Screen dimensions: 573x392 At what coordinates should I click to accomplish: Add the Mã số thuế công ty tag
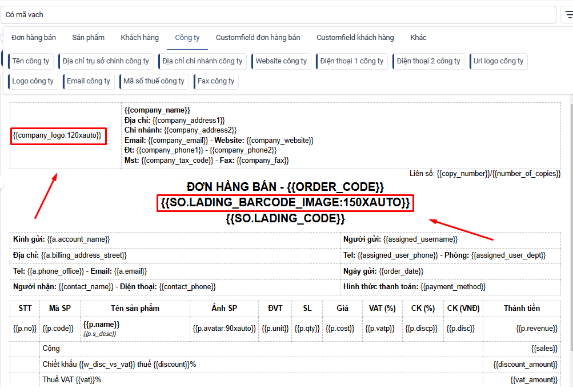point(154,81)
